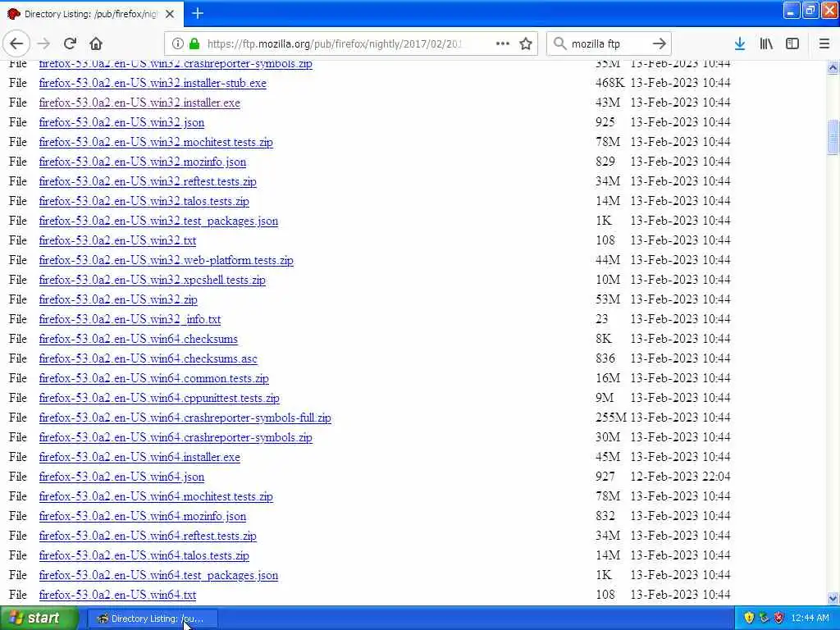Download the win32.zip archive link
Viewport: 840px width, 630px height.
pos(118,299)
